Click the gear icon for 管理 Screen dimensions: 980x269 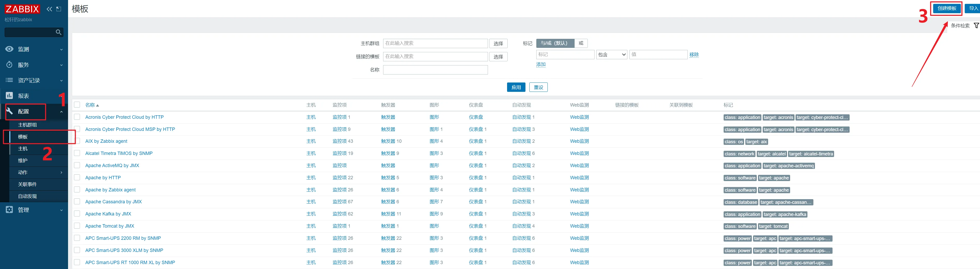point(10,210)
